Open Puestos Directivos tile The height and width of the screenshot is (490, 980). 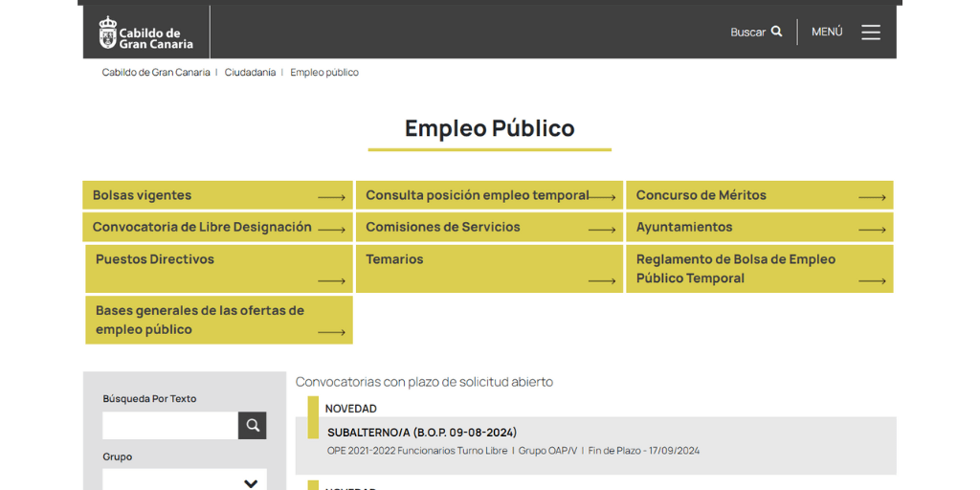[x=219, y=269]
